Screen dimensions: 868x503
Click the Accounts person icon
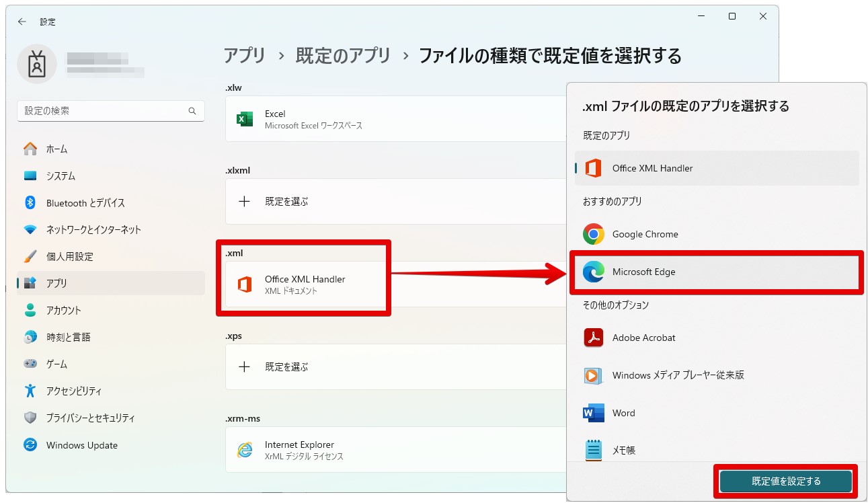point(30,310)
